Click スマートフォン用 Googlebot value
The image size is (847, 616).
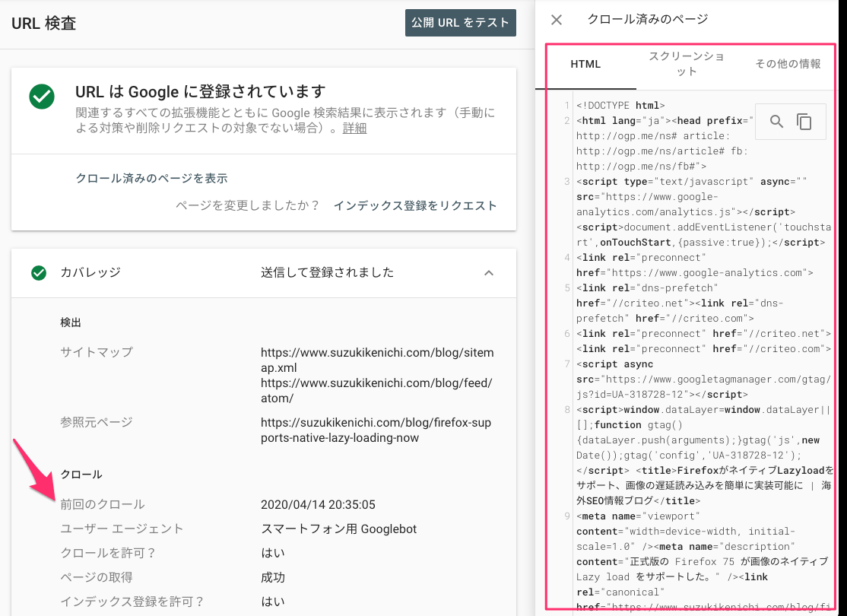click(x=338, y=529)
